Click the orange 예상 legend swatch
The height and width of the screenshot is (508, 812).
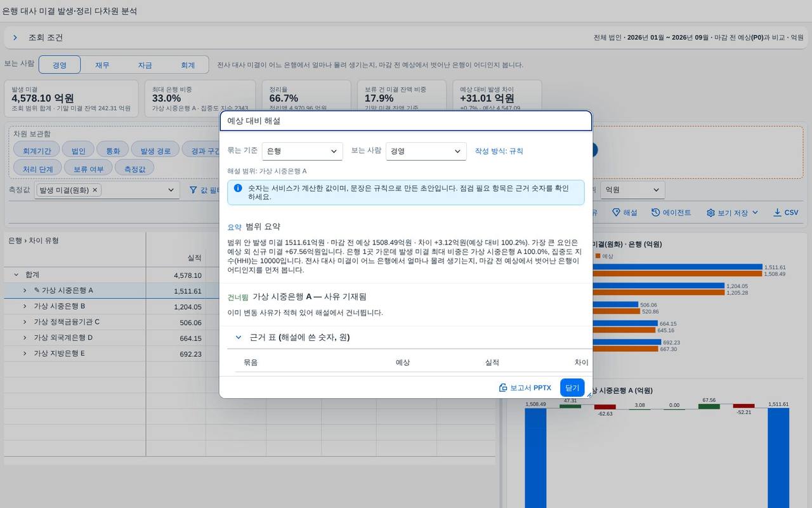(x=598, y=256)
